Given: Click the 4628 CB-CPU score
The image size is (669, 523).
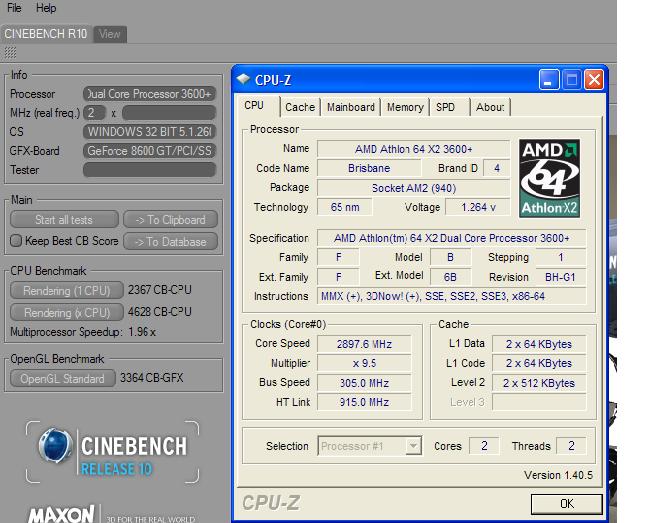Looking at the screenshot, I should 160,312.
